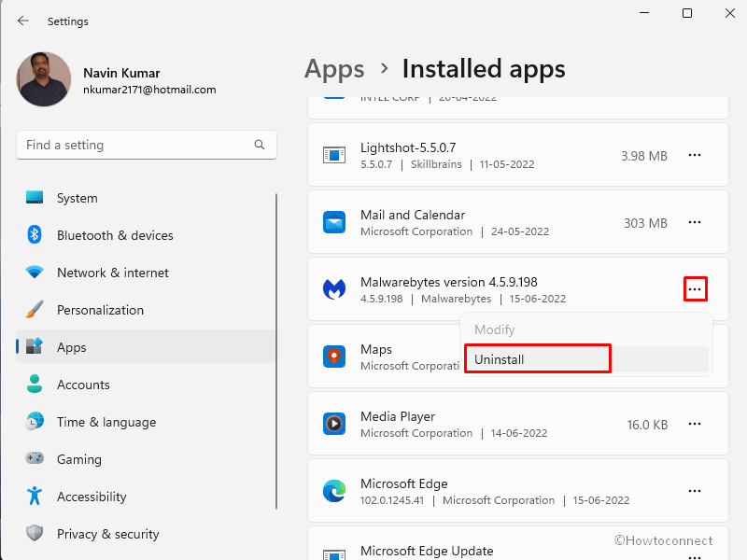747x560 pixels.
Task: Click Malwarebytes version 4.5.9.198 title
Action: (x=449, y=282)
